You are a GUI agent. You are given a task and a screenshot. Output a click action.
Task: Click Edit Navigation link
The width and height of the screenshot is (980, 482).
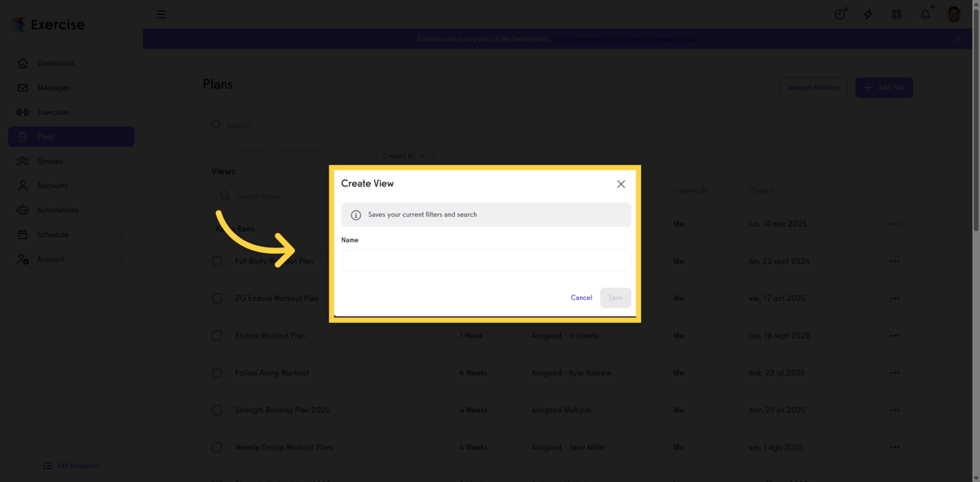tap(71, 466)
